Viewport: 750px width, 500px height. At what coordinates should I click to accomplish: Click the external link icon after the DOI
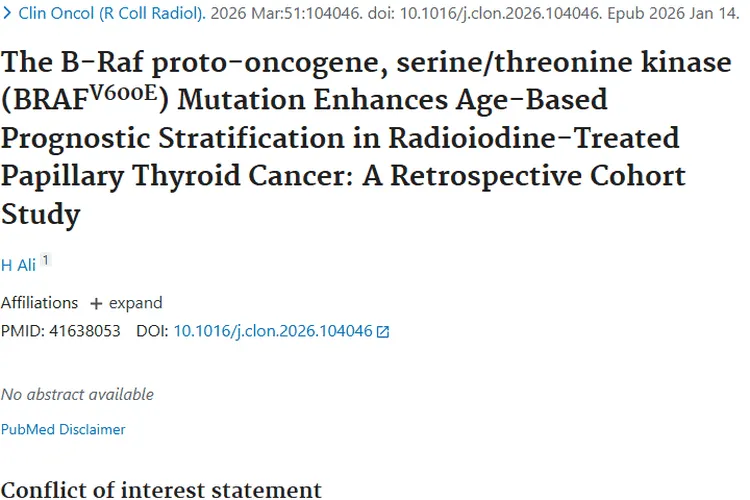tap(382, 331)
